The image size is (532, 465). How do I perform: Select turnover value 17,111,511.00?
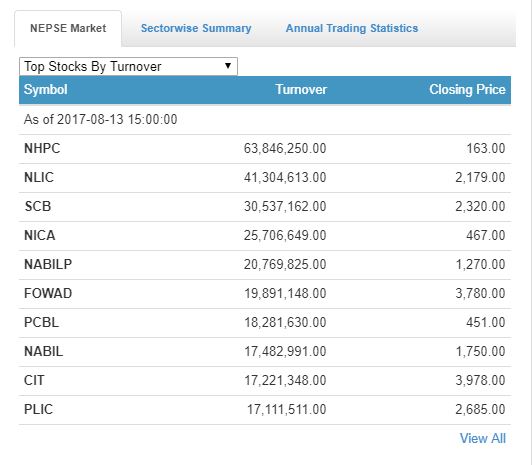(x=287, y=409)
